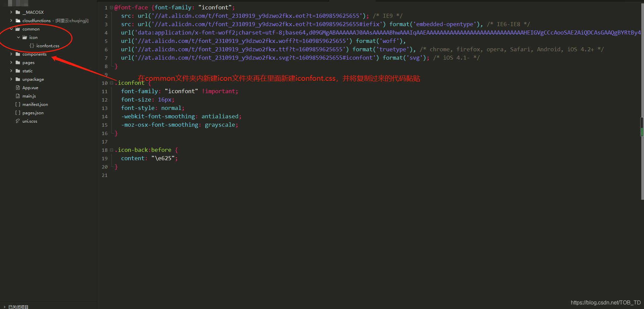This screenshot has height=309, width=644.
Task: Collapse the icon subfolder chevron
Action: (18, 38)
